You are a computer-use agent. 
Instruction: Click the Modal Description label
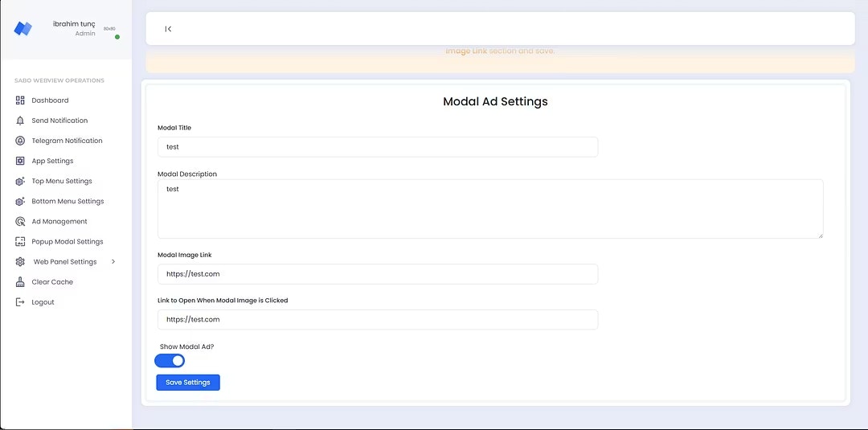(x=187, y=174)
